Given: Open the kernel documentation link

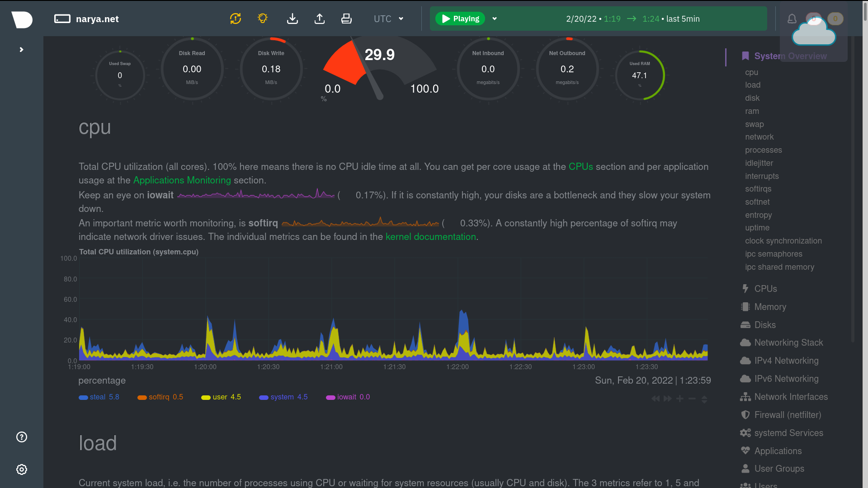Looking at the screenshot, I should click(x=430, y=237).
